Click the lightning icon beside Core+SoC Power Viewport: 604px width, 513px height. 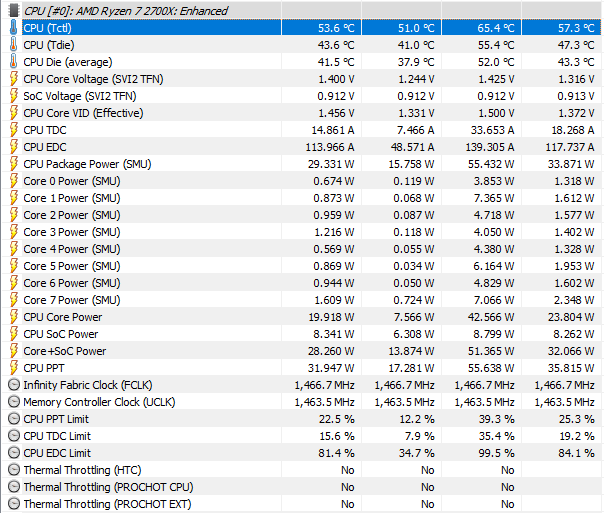[13, 351]
